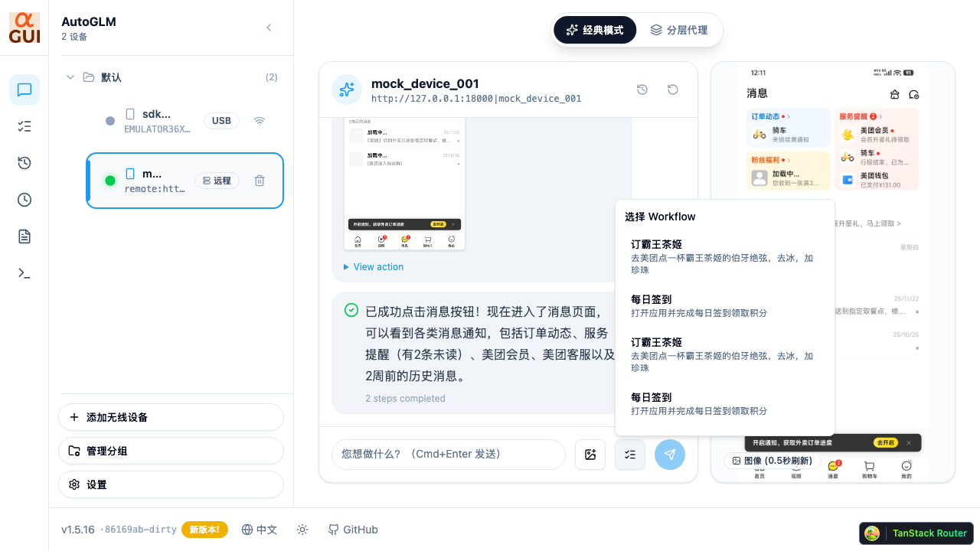Toggle theme with the sun icon

click(x=302, y=530)
